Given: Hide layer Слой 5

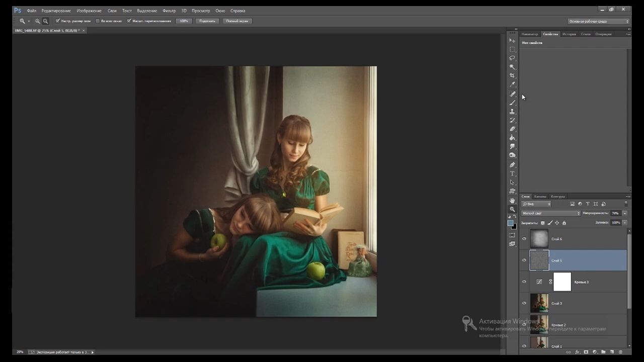Looking at the screenshot, I should coord(524,260).
